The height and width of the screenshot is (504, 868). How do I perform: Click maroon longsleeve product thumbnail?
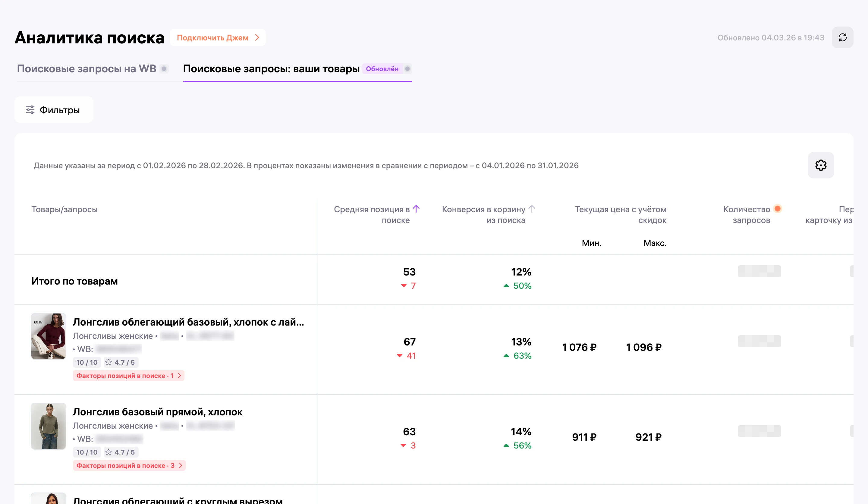click(x=49, y=336)
